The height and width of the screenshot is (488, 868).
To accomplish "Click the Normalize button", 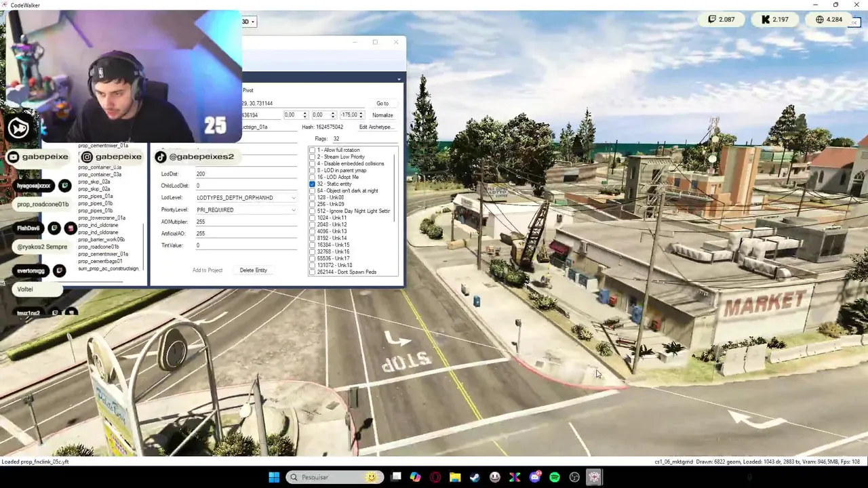I will click(x=382, y=115).
